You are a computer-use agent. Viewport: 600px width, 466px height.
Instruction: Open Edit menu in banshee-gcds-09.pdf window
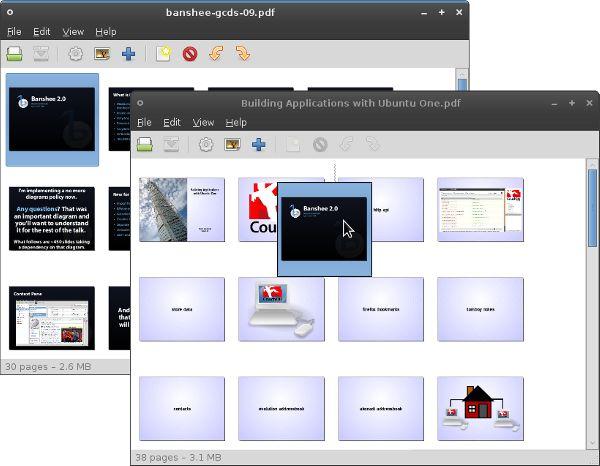click(x=41, y=32)
